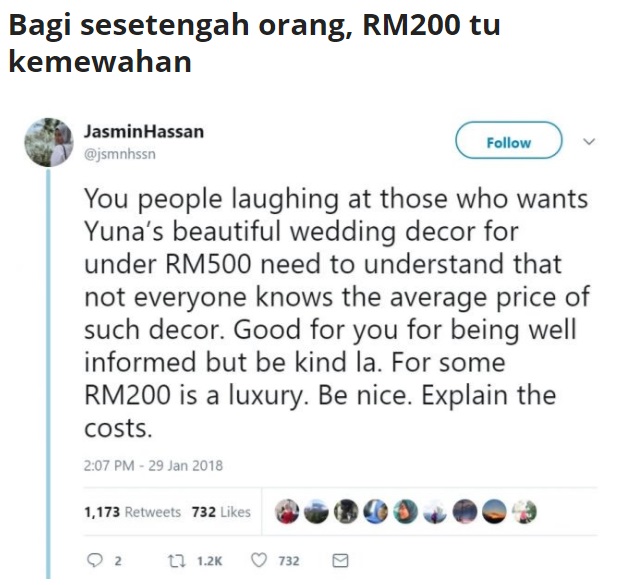Click the last liker avatar in row

tap(524, 511)
